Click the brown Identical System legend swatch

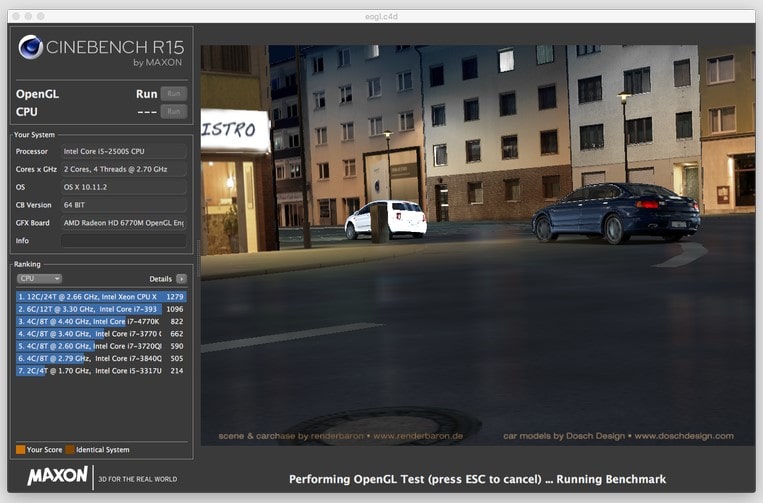tap(70, 450)
